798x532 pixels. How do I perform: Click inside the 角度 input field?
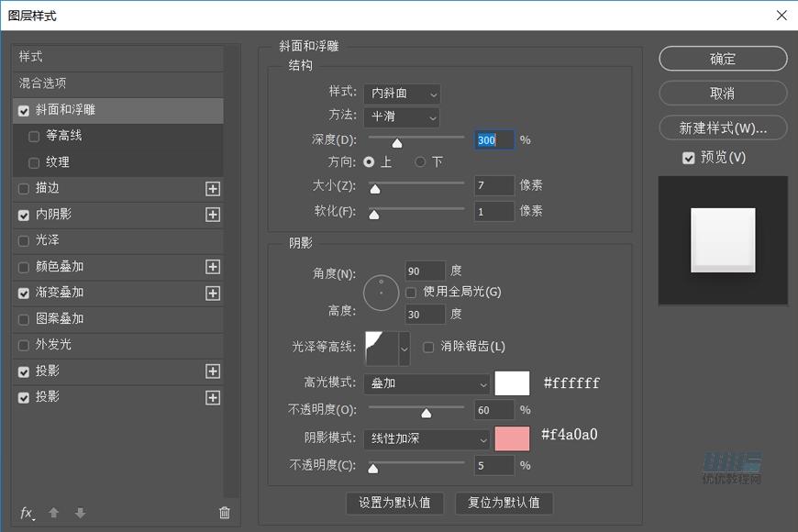(x=425, y=271)
